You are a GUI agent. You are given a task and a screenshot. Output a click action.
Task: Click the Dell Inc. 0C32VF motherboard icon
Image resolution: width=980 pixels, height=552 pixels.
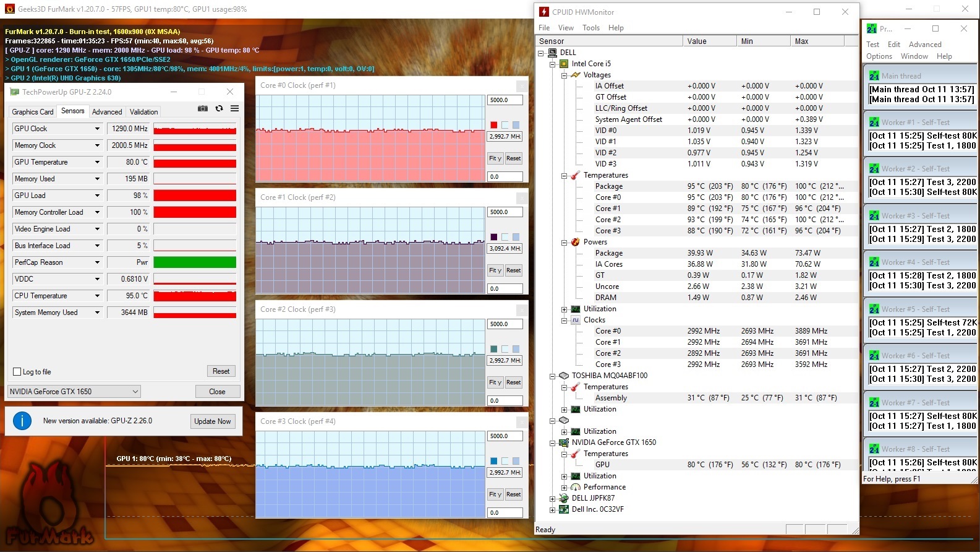click(x=564, y=509)
